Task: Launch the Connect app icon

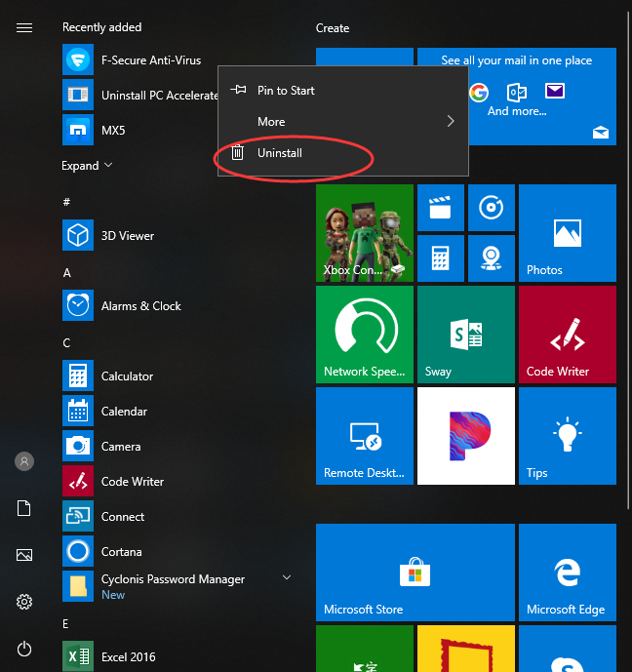Action: (x=78, y=516)
